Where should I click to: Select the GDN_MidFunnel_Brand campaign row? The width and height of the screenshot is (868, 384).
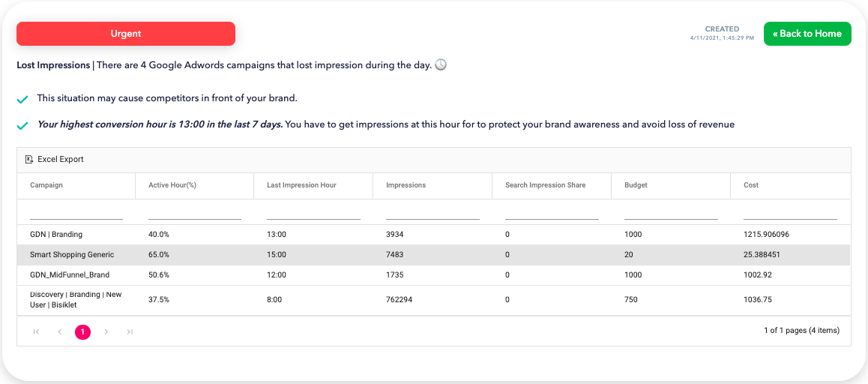pyautogui.click(x=70, y=275)
